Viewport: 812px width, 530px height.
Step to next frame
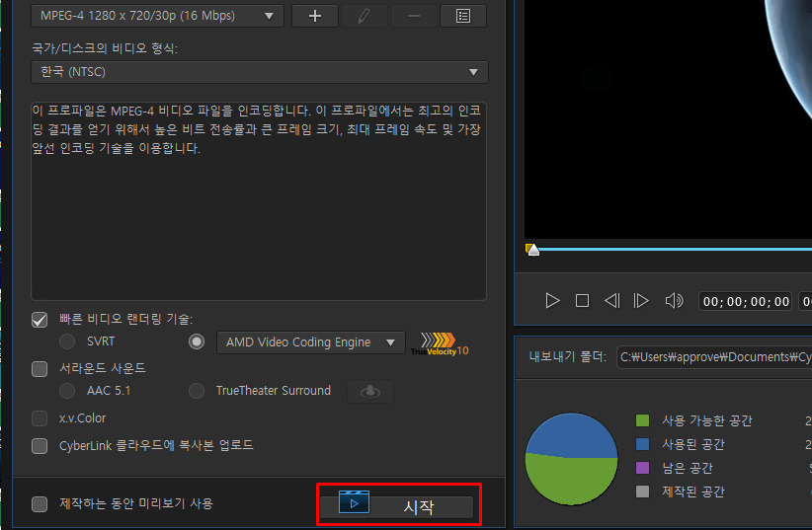(641, 301)
